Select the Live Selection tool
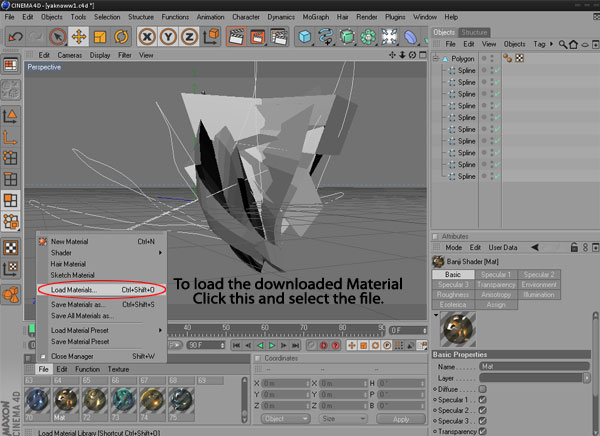The width and height of the screenshot is (600, 436). point(57,37)
